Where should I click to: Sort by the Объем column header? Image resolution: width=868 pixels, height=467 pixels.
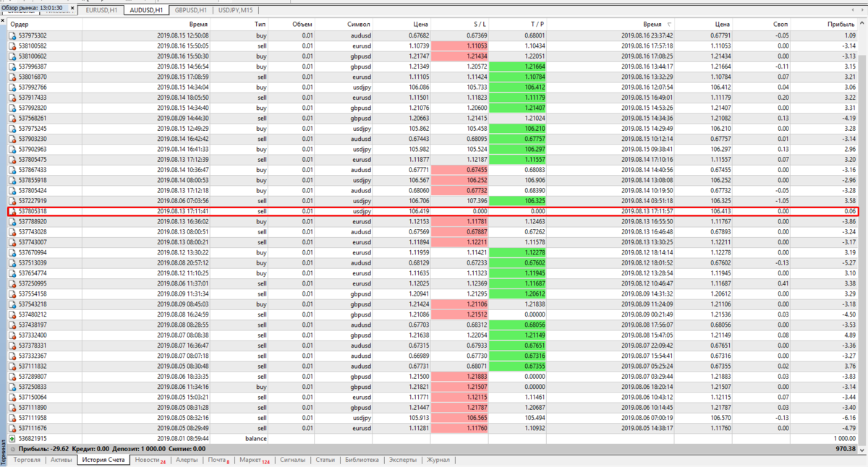[292, 24]
